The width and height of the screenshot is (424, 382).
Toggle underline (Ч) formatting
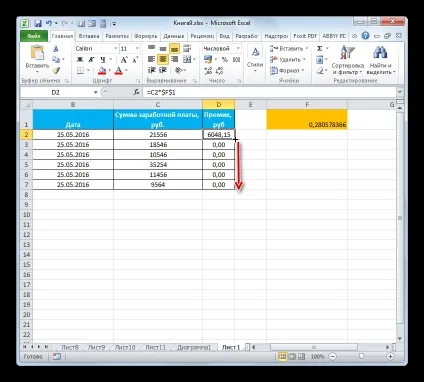(x=103, y=60)
